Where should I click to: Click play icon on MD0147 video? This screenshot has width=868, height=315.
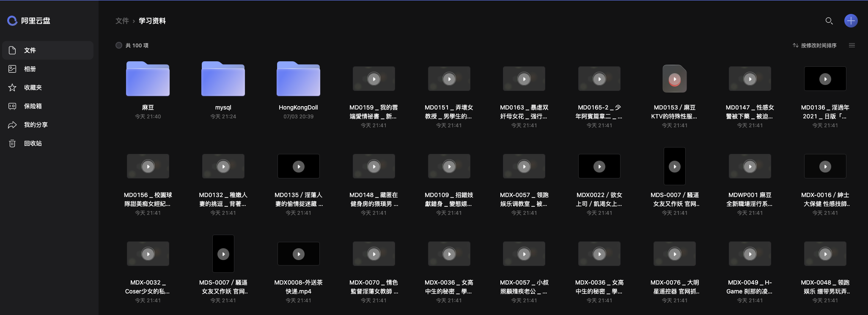(750, 79)
